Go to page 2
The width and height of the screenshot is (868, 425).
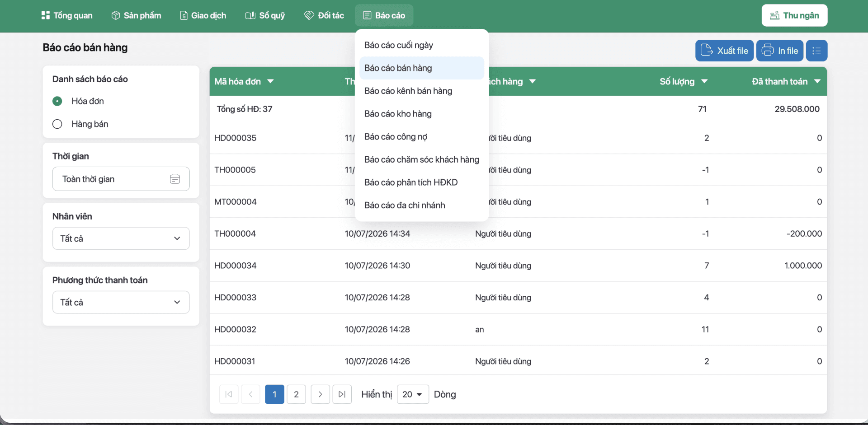296,394
